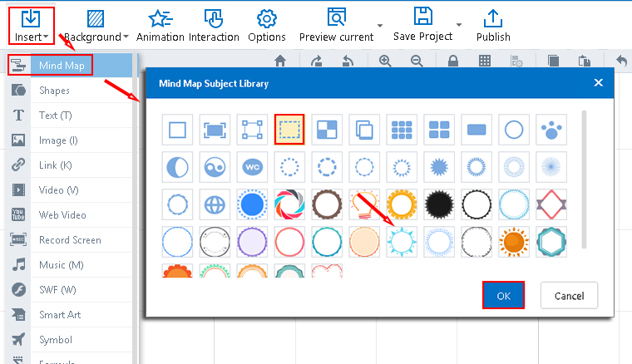Select the yellow dashed-square subject shape
Image resolution: width=632 pixels, height=364 pixels.
pos(289,129)
